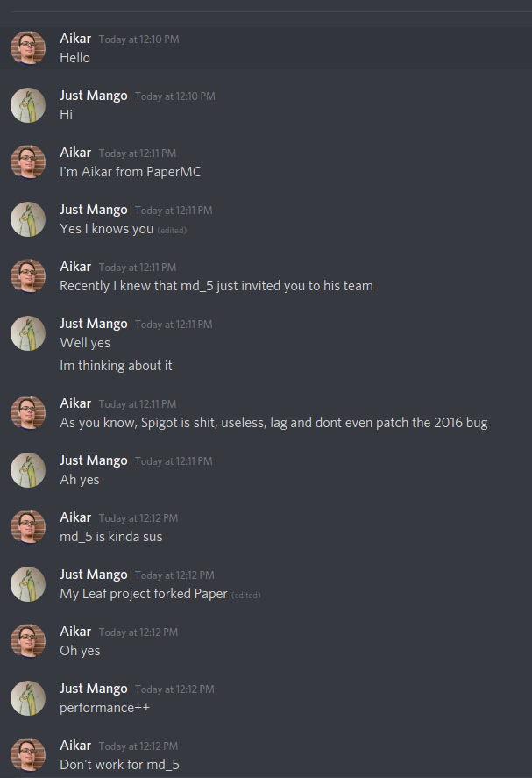The image size is (532, 778).
Task: Click Aikar's avatar beside "md_5 is kinda sus"
Action: point(28,527)
